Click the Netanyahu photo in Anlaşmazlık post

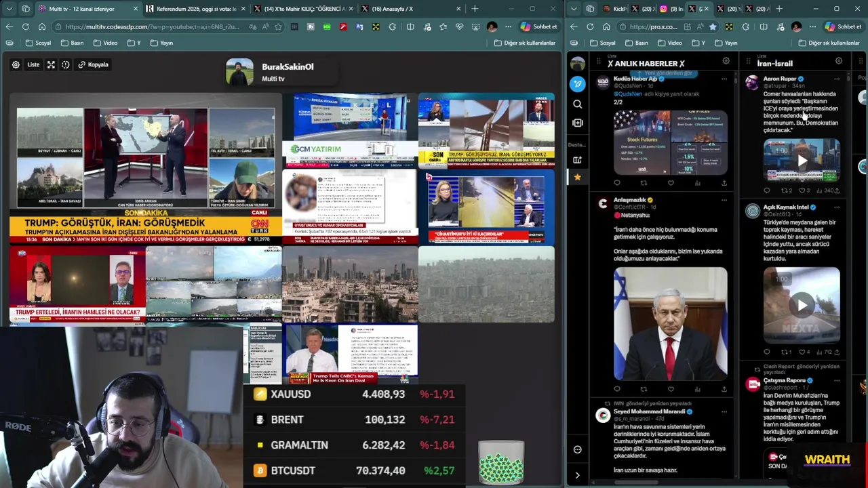(x=671, y=324)
